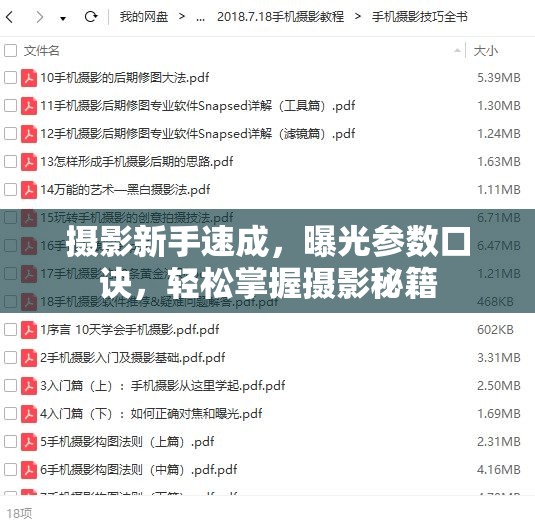Click PDF icon of the Snapsed 工具篇 file
The width and height of the screenshot is (535, 523).
click(x=29, y=106)
